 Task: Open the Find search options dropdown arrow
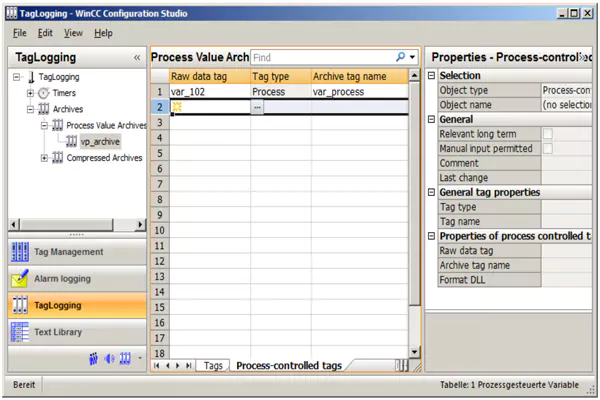click(x=412, y=57)
